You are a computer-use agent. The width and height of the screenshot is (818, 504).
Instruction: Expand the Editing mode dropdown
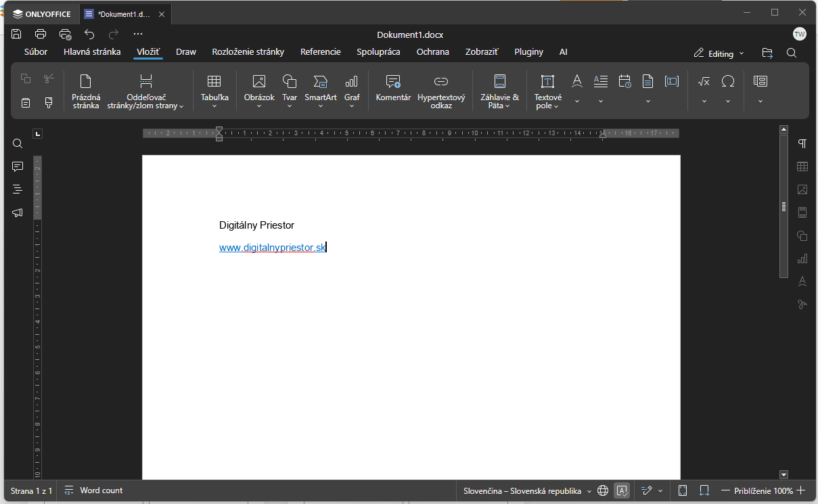coord(719,53)
